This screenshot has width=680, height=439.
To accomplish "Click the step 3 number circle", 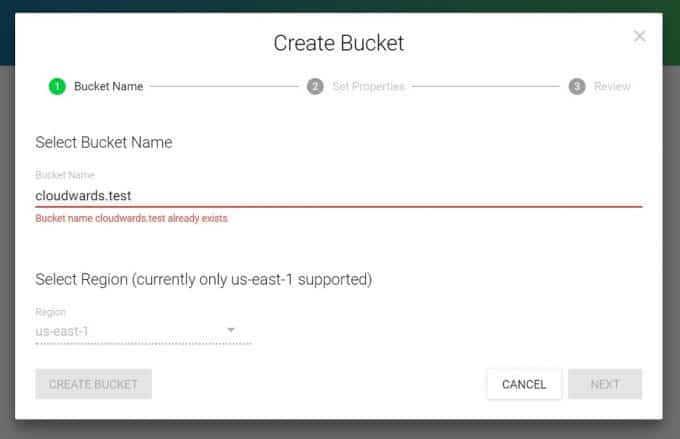I will [577, 86].
